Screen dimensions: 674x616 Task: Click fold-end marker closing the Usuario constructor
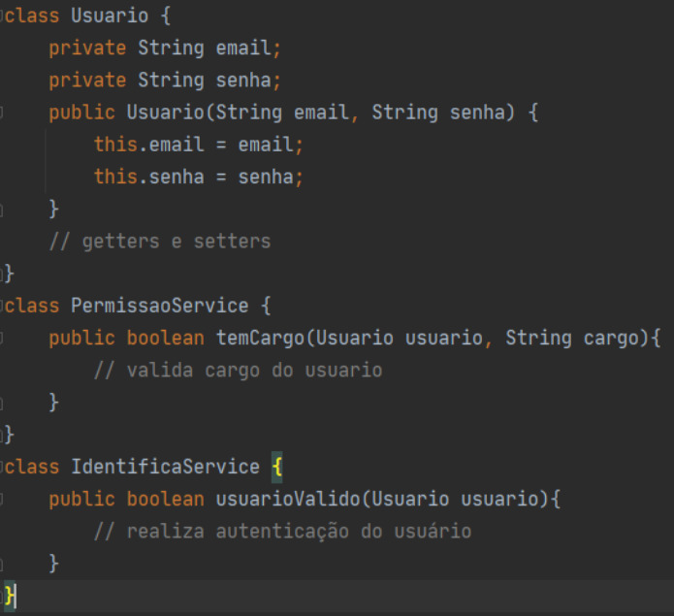pos(3,210)
